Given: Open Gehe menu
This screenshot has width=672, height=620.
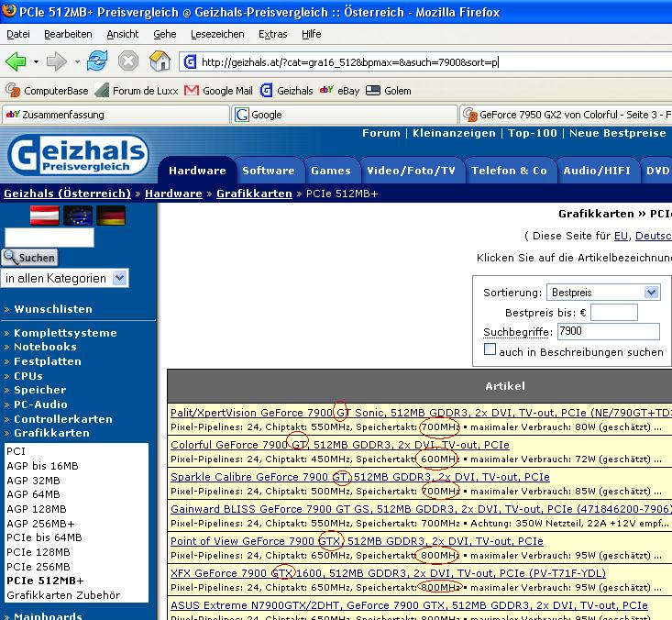Looking at the screenshot, I should (165, 34).
